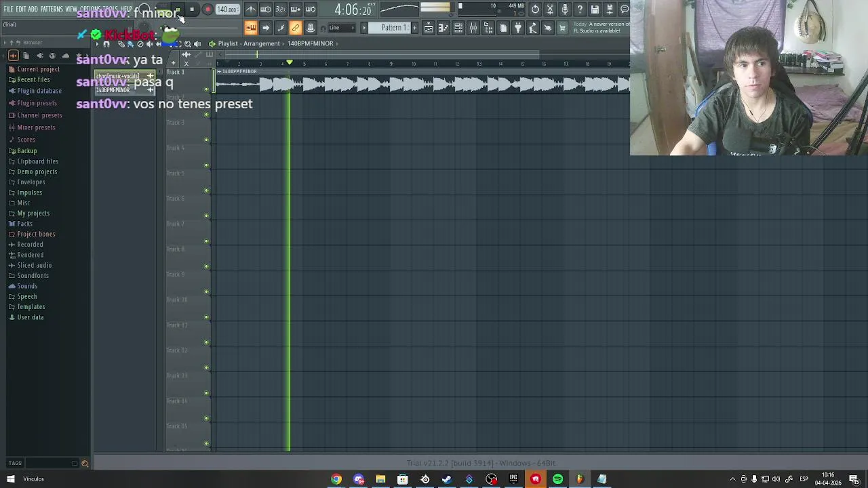Open the PATTERNS menu
868x488 pixels.
(x=52, y=9)
